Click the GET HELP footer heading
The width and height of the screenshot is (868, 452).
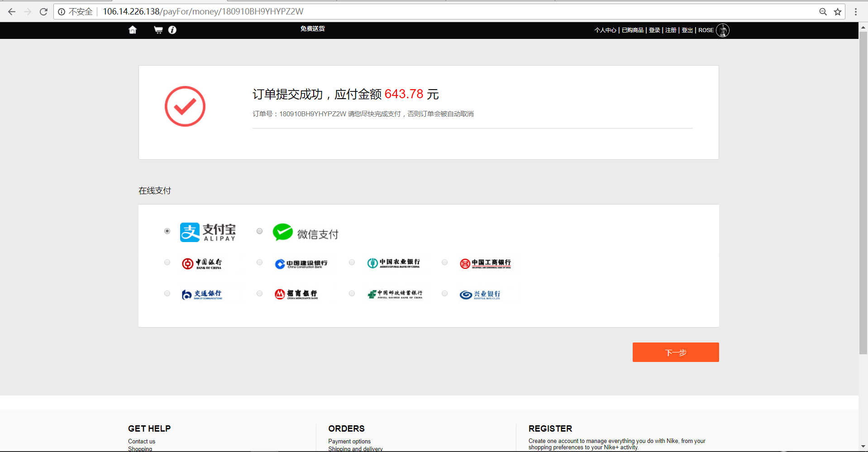149,428
